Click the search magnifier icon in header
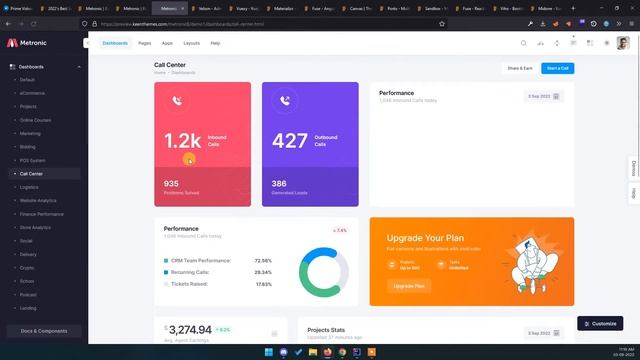The width and height of the screenshot is (640, 360). [523, 43]
